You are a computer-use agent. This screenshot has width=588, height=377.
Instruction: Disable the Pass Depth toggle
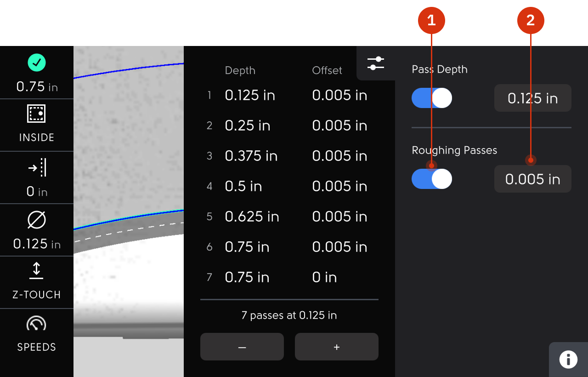point(432,98)
